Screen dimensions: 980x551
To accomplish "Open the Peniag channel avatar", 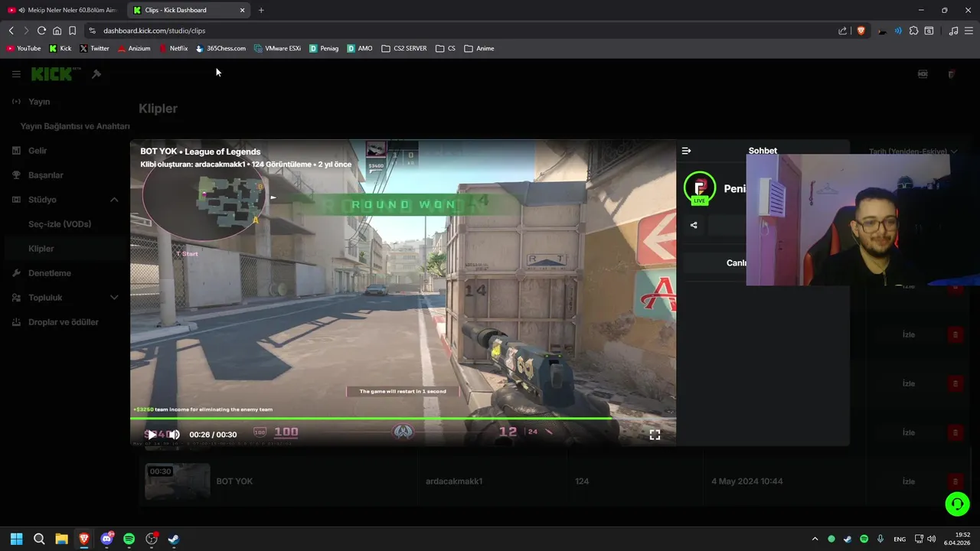I will tap(699, 188).
